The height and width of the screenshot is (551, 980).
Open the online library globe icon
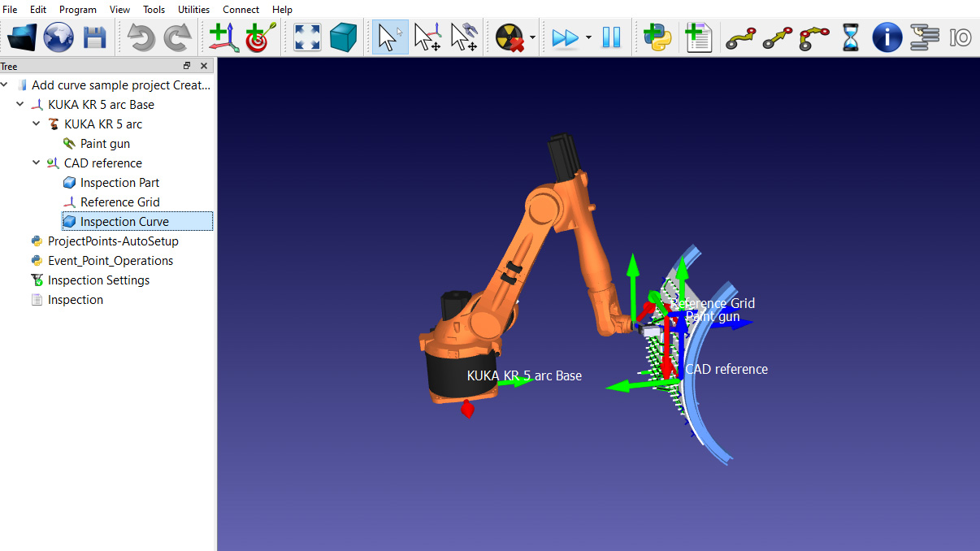click(59, 37)
